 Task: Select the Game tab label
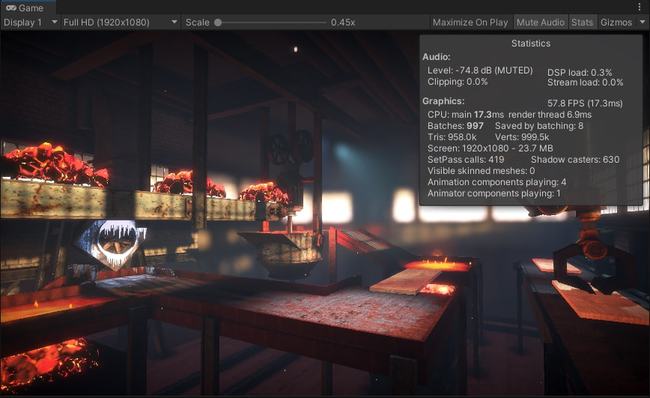coord(31,8)
